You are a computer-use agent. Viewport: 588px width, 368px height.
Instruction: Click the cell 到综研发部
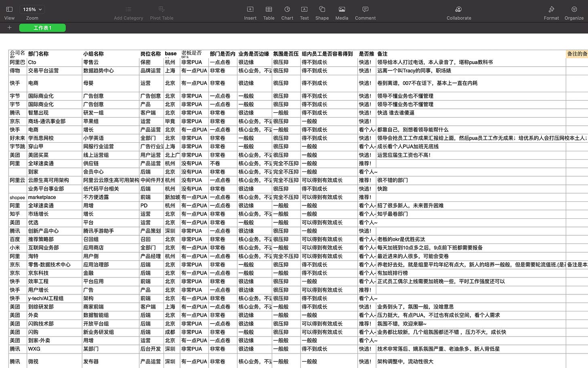55,307
